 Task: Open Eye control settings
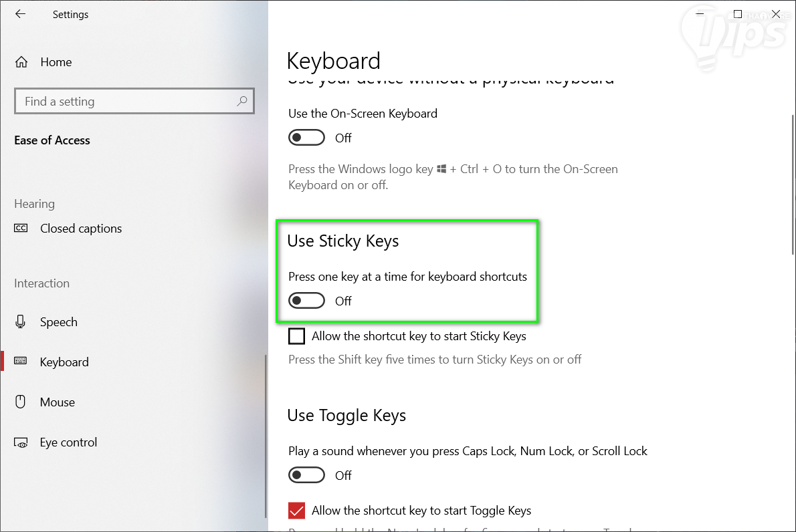tap(68, 442)
